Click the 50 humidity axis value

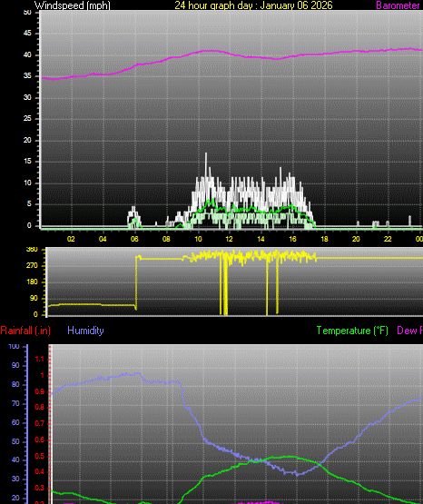(15, 441)
